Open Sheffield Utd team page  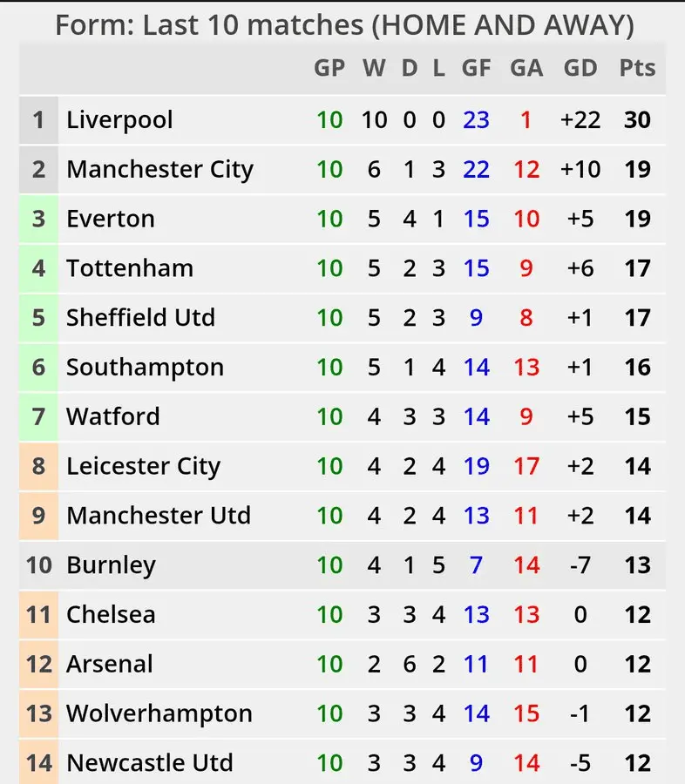(x=140, y=318)
